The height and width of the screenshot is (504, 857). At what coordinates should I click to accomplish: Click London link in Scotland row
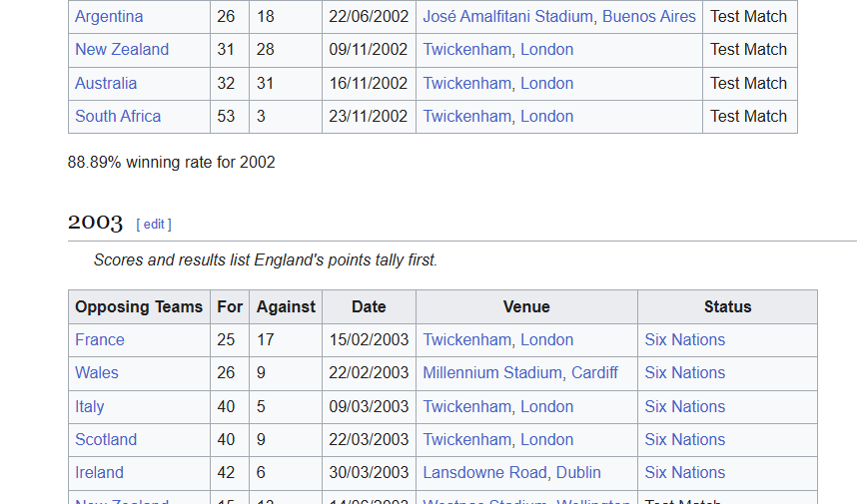click(546, 439)
